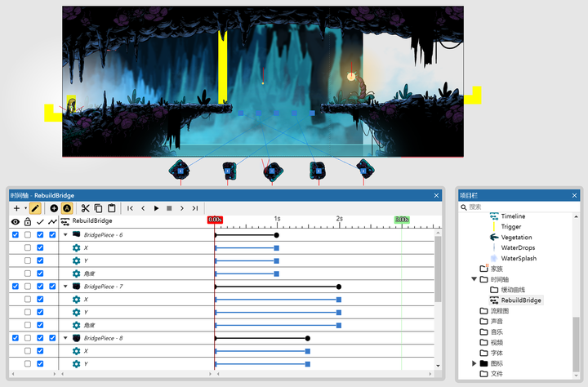Viewport: 588px width, 387px height.
Task: Click gear icon of BridgePiece - 7 角度 property
Action: tap(77, 325)
